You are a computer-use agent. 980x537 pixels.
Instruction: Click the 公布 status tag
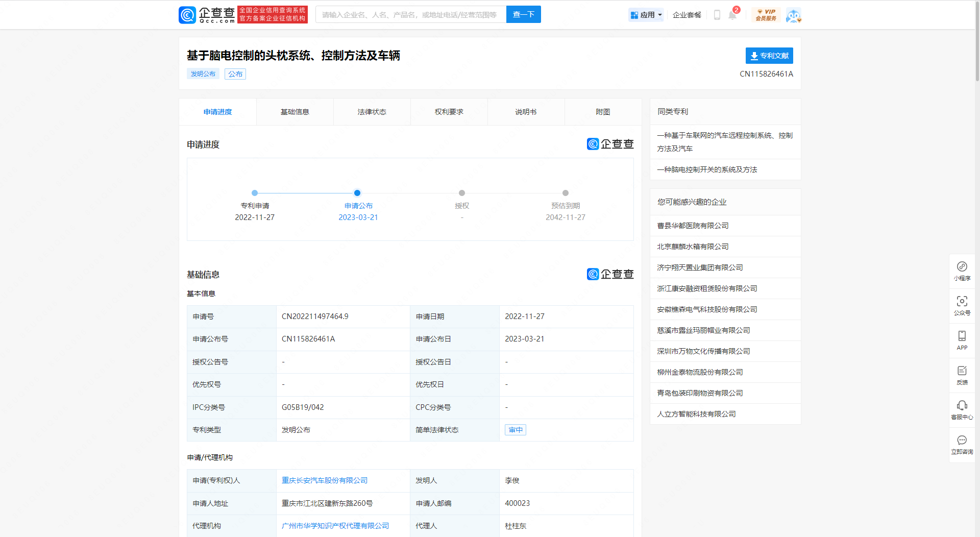(x=235, y=74)
